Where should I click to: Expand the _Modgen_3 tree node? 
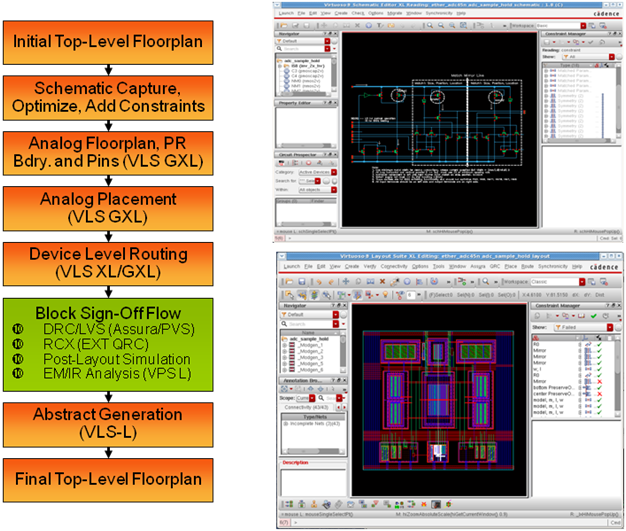click(285, 357)
